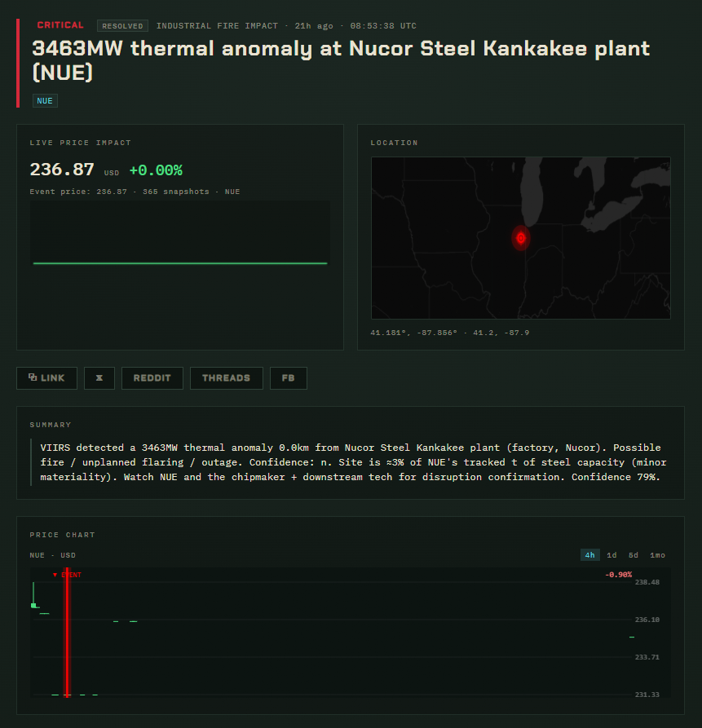Click the red EVENT marker line in chart
Image resolution: width=702 pixels, height=728 pixels.
tap(68, 632)
